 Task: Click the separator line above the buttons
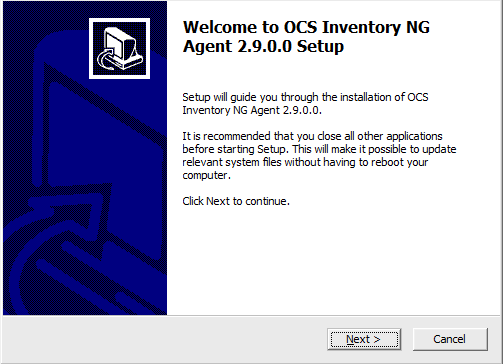[251, 315]
